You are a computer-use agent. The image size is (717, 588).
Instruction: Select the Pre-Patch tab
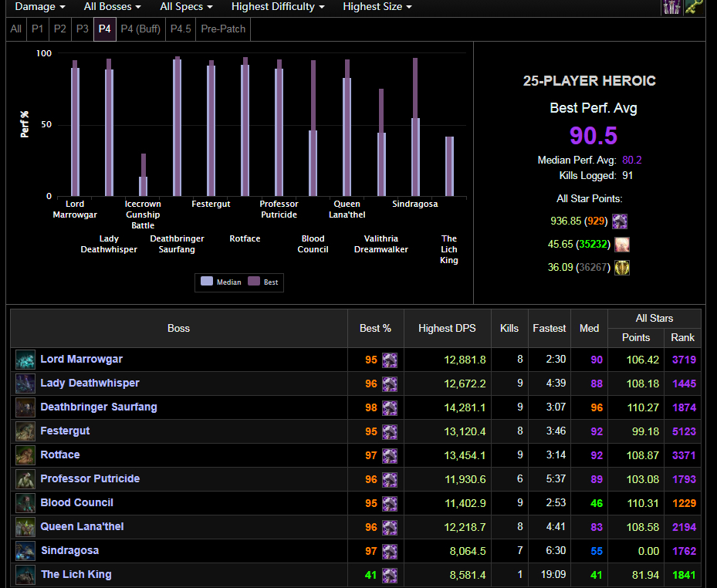pos(222,29)
